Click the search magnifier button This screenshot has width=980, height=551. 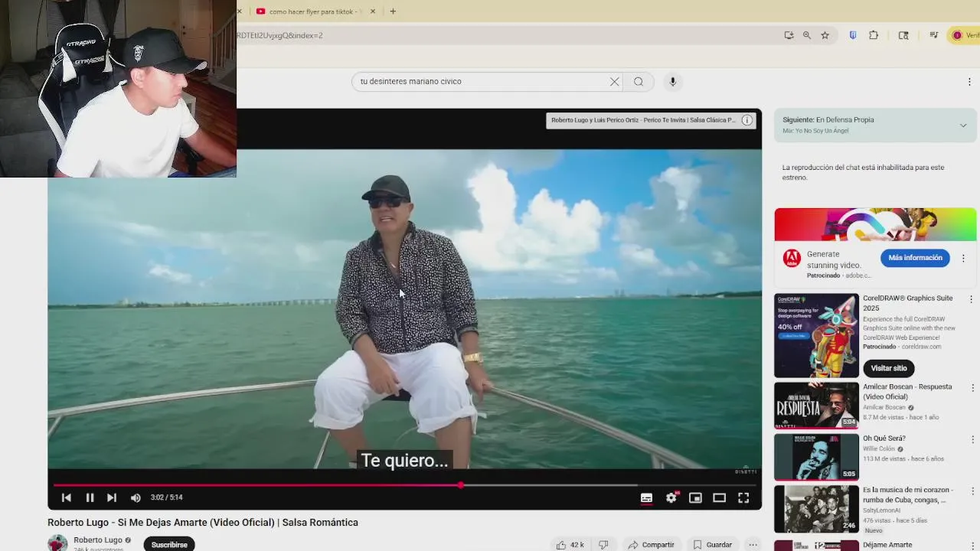[x=639, y=81]
